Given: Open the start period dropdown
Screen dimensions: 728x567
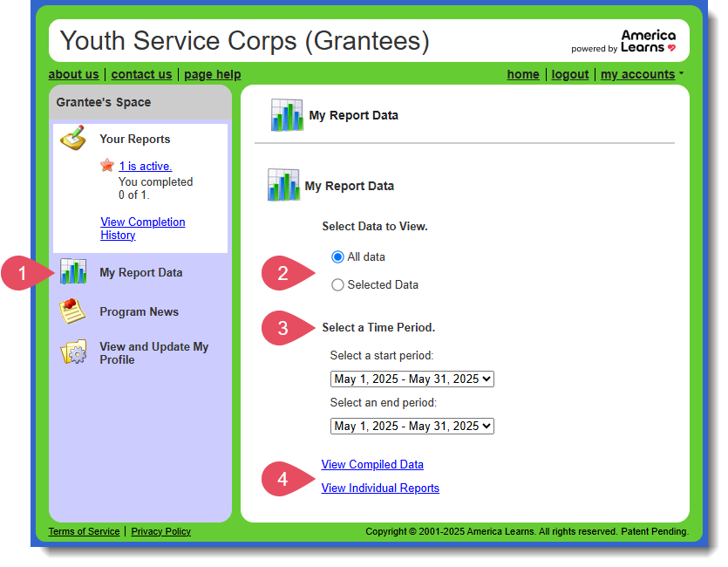Looking at the screenshot, I should click(412, 379).
